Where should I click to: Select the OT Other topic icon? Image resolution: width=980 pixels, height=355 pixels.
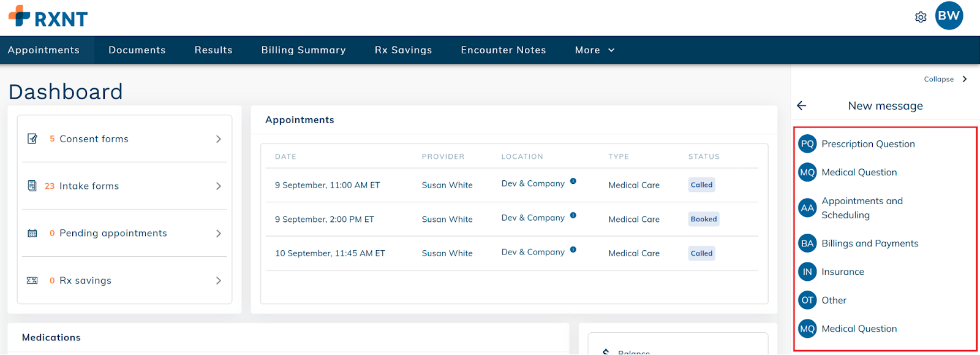click(x=807, y=300)
